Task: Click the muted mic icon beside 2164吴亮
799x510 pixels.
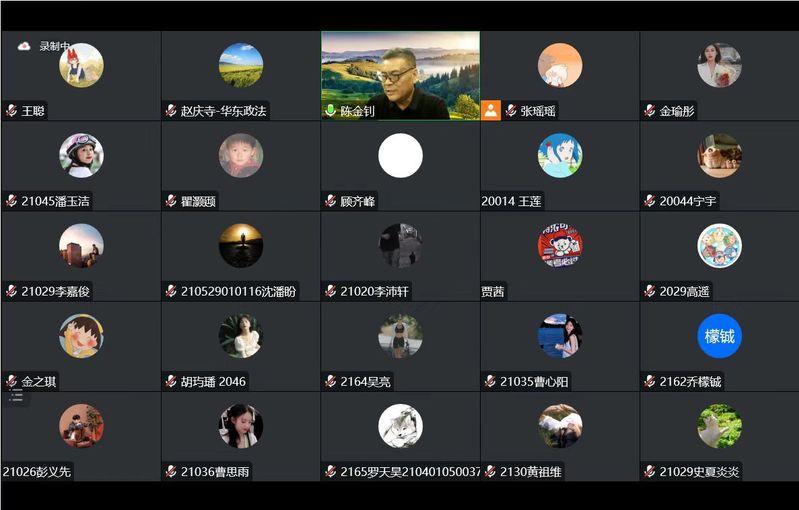Action: (x=330, y=381)
